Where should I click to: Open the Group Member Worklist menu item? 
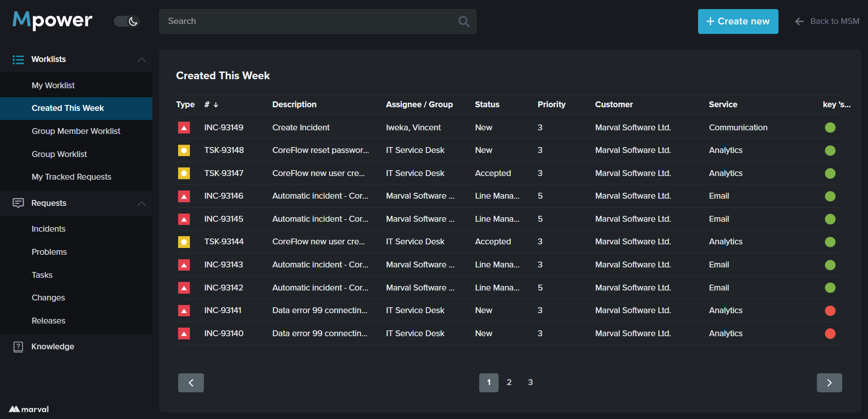tap(76, 131)
